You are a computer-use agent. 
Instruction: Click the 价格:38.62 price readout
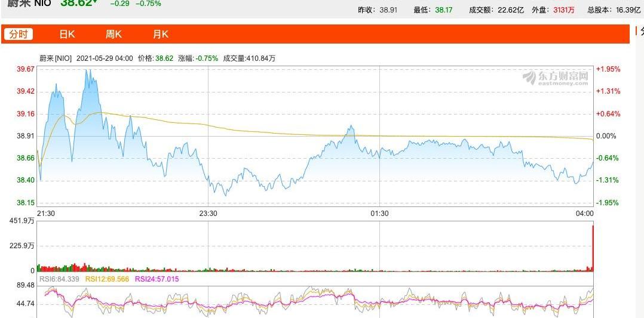point(155,58)
